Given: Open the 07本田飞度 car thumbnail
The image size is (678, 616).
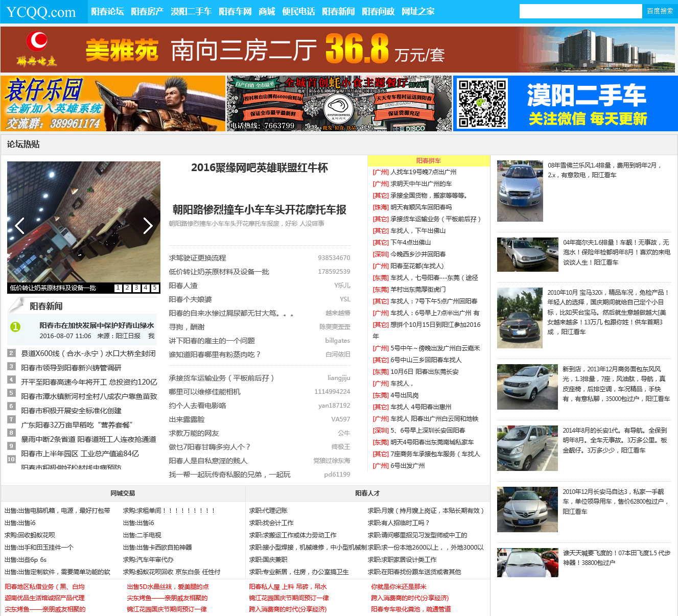Looking at the screenshot, I should (527, 563).
